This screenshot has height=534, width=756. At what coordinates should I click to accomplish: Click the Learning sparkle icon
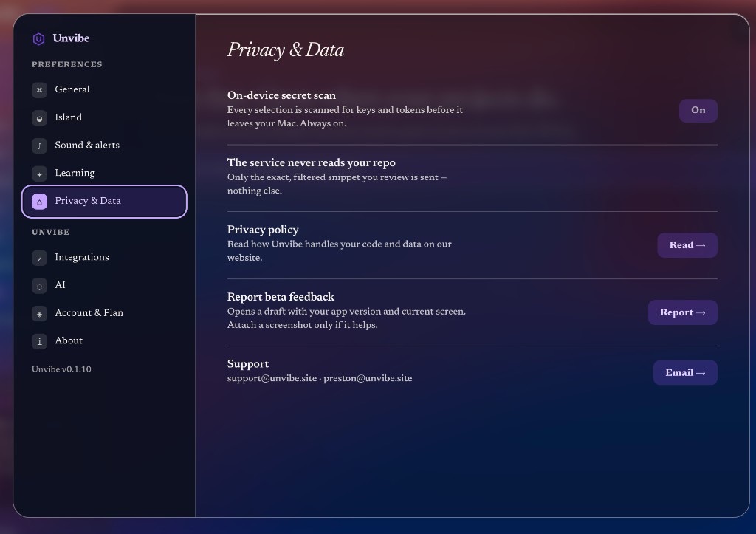tap(40, 174)
